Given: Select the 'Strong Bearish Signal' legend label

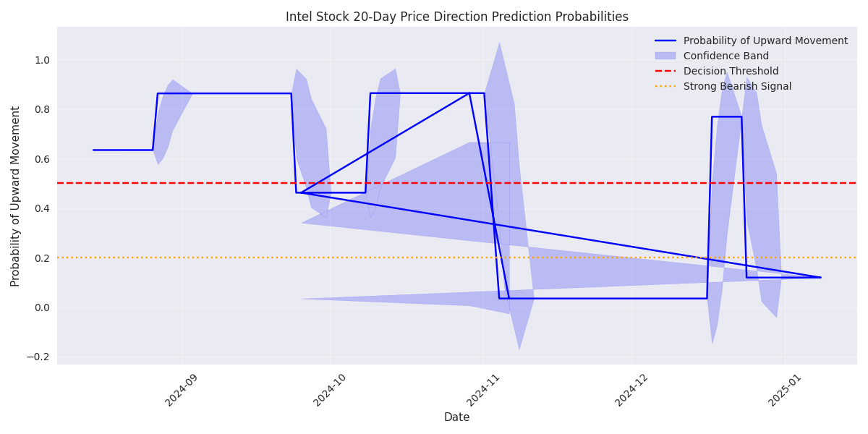Looking at the screenshot, I should click(x=737, y=87).
